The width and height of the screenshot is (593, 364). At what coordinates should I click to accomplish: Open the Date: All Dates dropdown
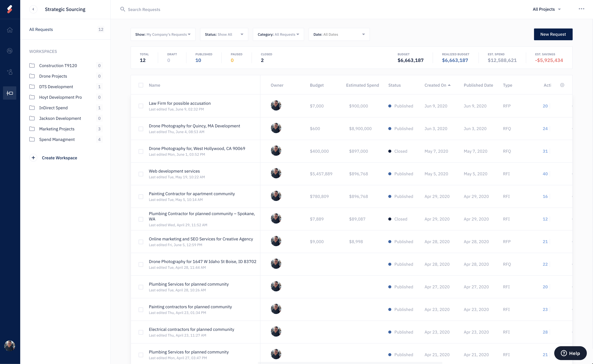tap(339, 34)
